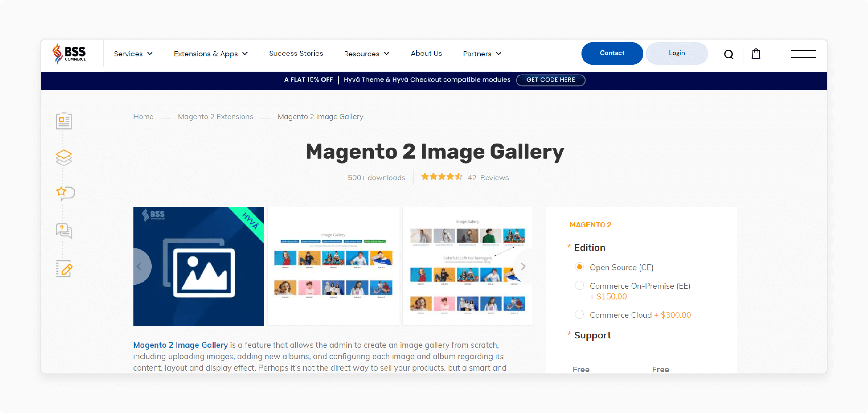Open the 42 Reviews link
Screen dimensions: 868x413
(x=488, y=177)
